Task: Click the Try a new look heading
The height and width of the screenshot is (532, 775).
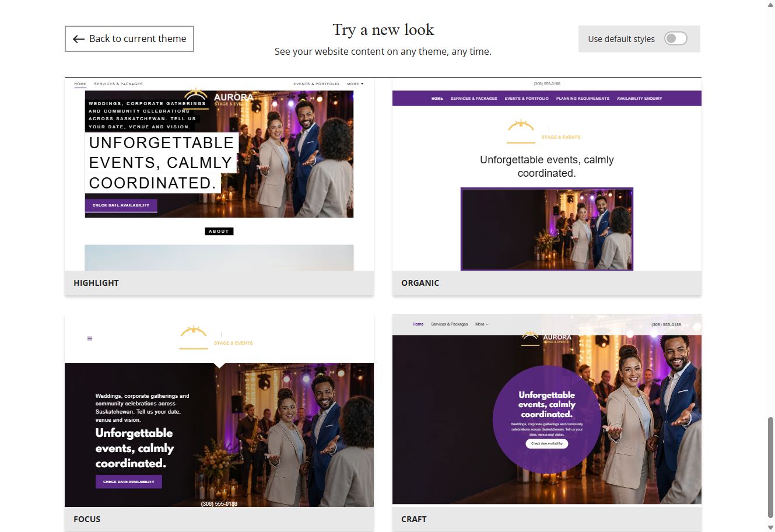Action: click(x=383, y=30)
